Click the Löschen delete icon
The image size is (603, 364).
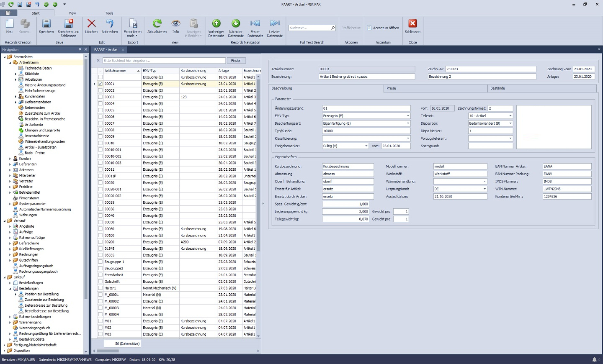pos(91,24)
